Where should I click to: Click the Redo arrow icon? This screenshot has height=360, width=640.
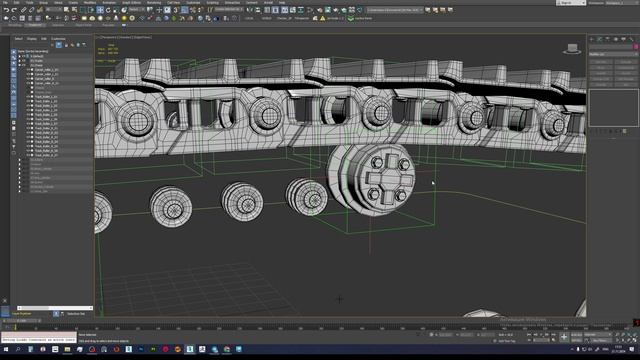tap(14, 10)
